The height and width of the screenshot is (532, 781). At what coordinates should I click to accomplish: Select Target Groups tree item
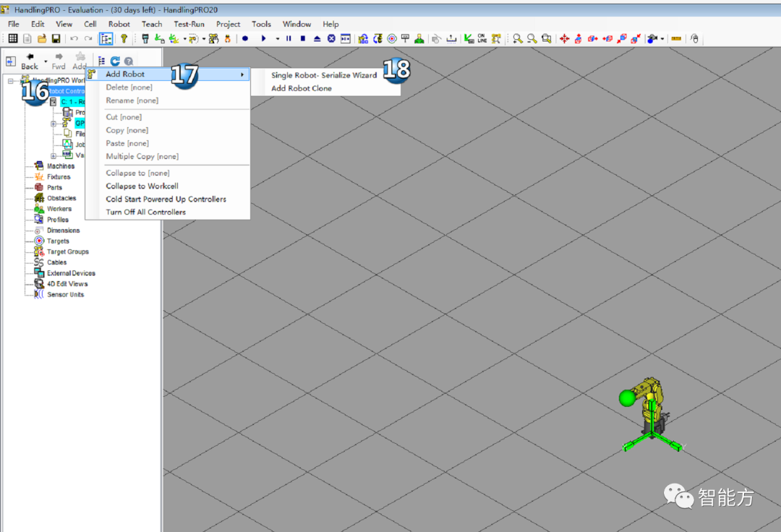(x=68, y=252)
